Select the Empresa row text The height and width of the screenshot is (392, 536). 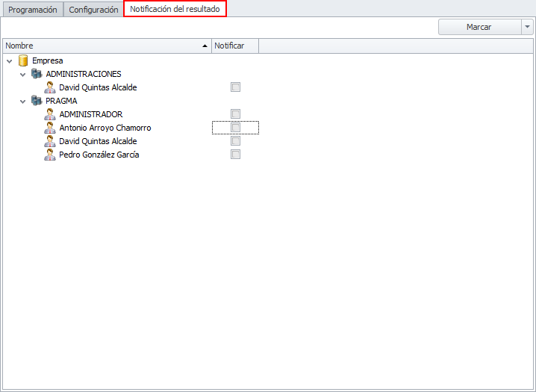[x=48, y=60]
